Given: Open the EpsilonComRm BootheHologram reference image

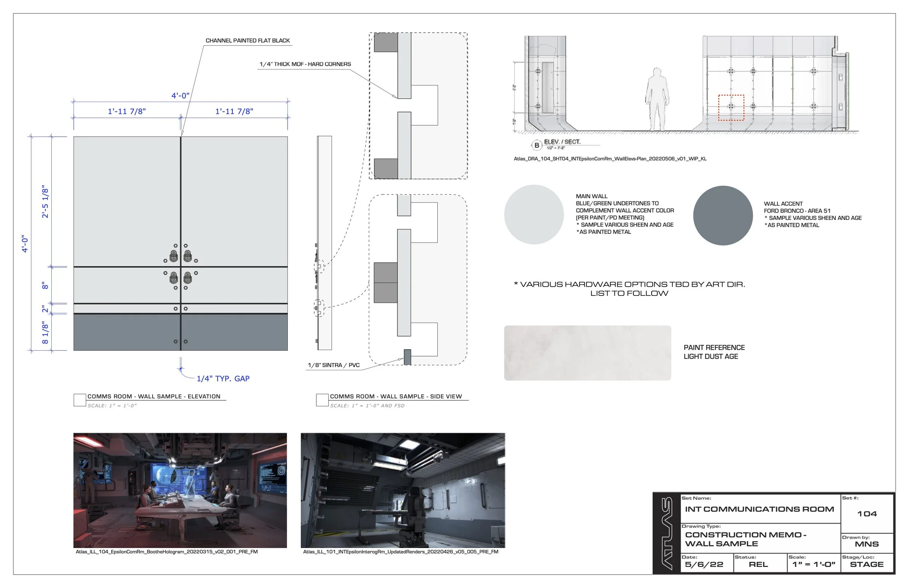Looking at the screenshot, I should pyautogui.click(x=180, y=490).
